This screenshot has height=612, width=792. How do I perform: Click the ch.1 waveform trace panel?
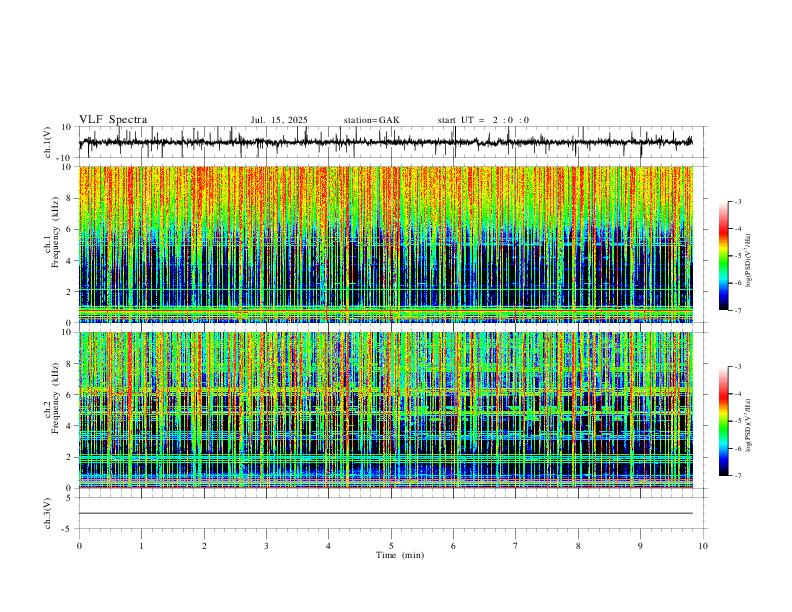pos(393,142)
